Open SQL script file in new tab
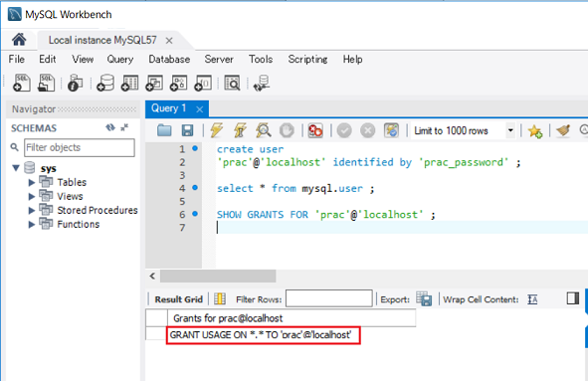Screen dimensions: 588x381 [x=46, y=83]
